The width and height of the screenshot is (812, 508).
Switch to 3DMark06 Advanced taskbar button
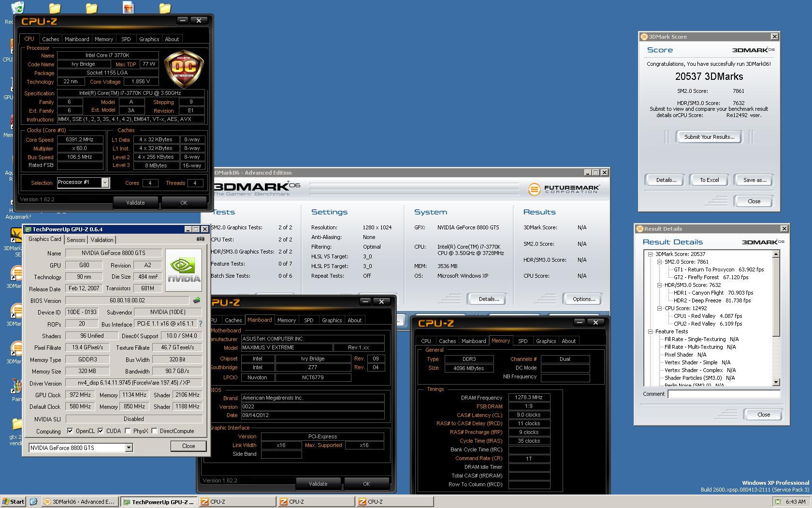click(80, 502)
